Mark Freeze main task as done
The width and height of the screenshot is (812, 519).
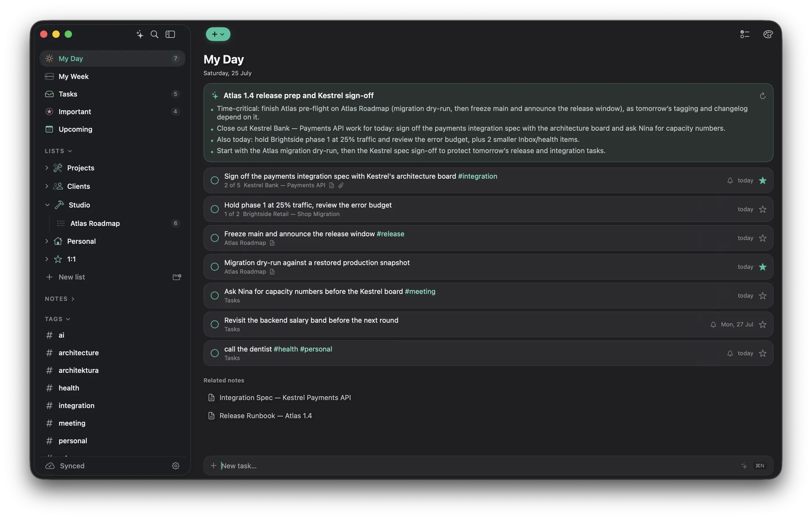pos(214,238)
